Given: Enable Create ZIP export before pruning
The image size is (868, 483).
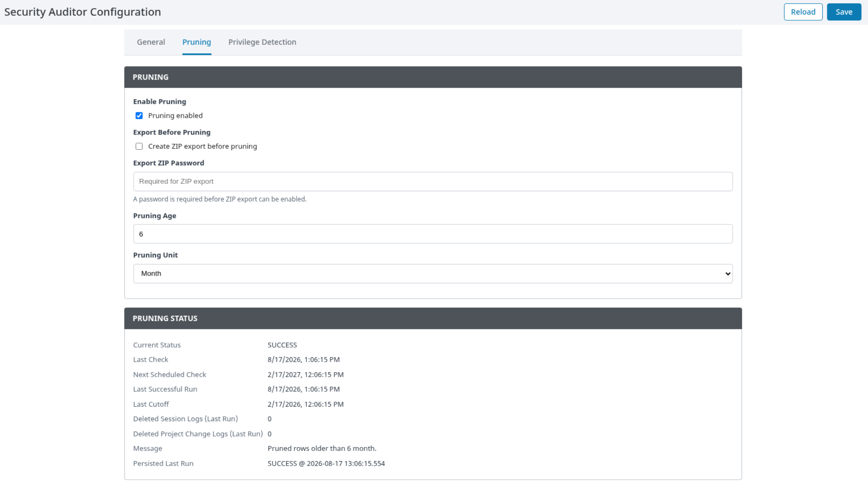Looking at the screenshot, I should tap(139, 146).
